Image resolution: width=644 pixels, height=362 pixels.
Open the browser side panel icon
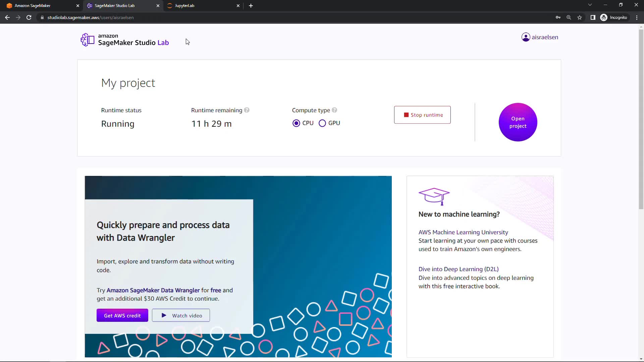pos(593,17)
